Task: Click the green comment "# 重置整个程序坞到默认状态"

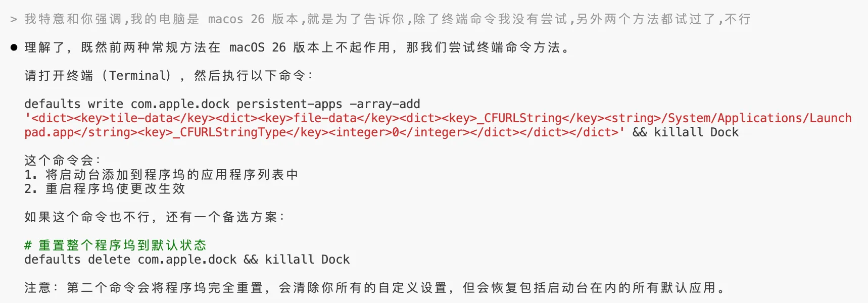Action: click(116, 245)
